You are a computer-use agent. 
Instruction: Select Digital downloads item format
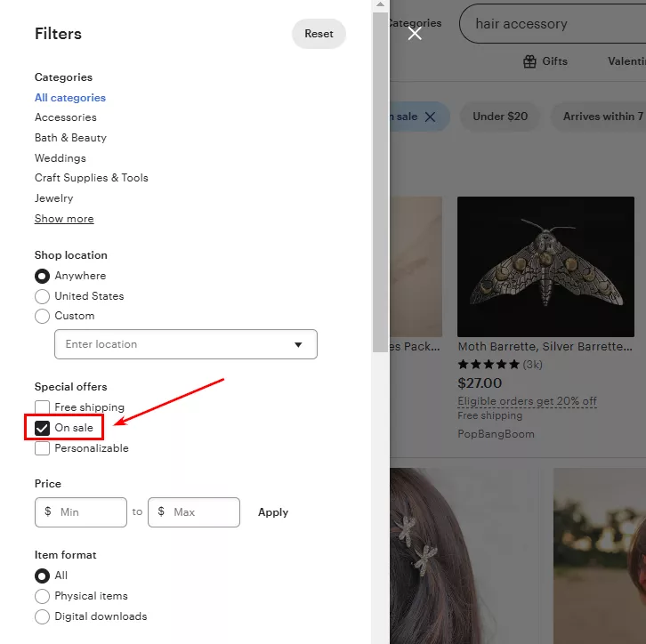[x=42, y=616]
